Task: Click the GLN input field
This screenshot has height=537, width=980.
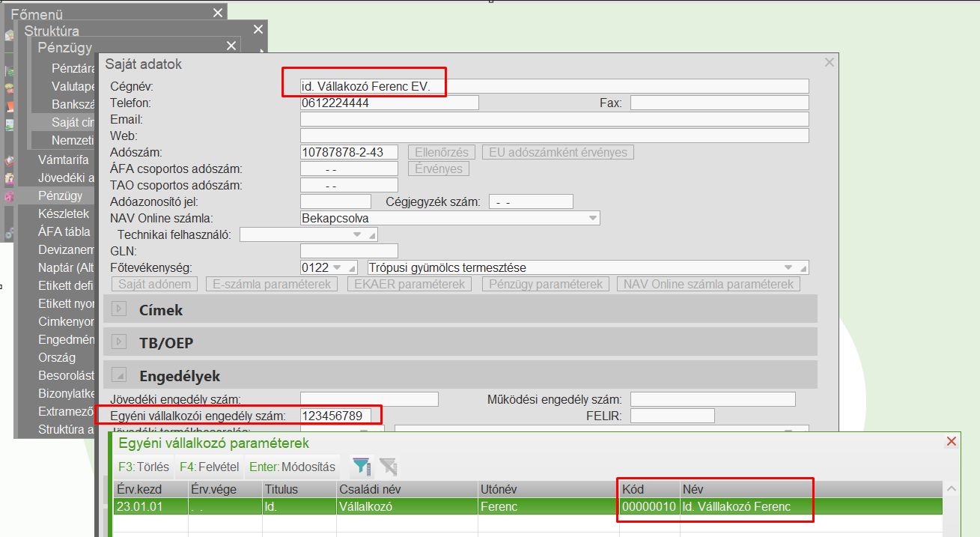Action: point(349,251)
